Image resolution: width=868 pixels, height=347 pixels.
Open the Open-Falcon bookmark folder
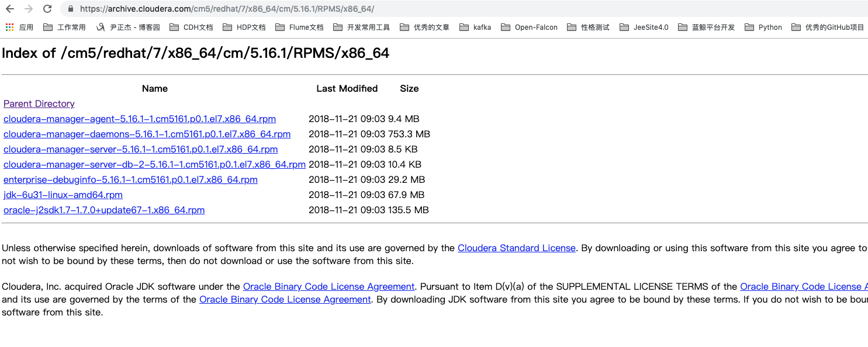pos(530,27)
